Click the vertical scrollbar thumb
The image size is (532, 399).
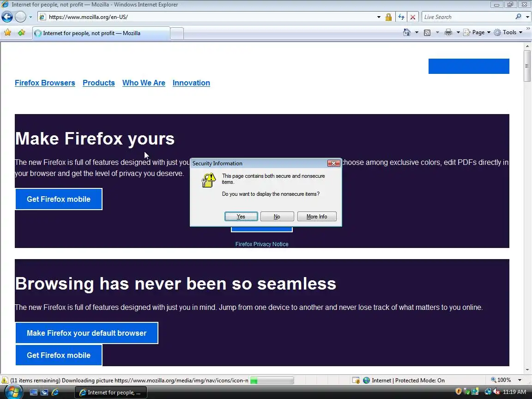527,66
